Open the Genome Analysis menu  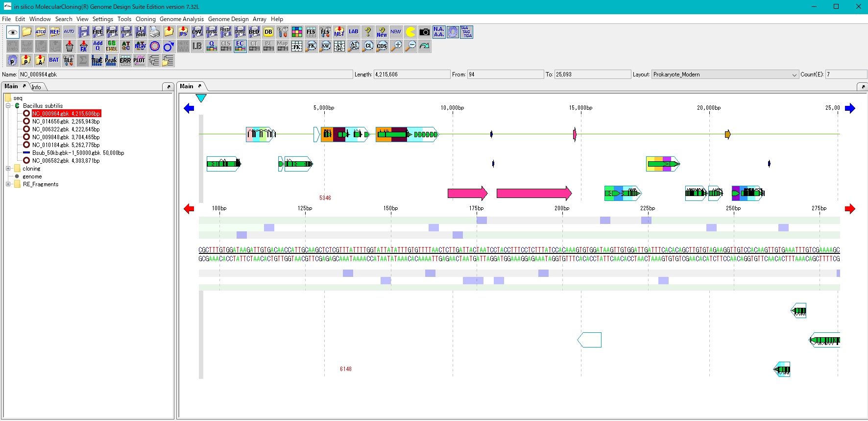tap(182, 19)
